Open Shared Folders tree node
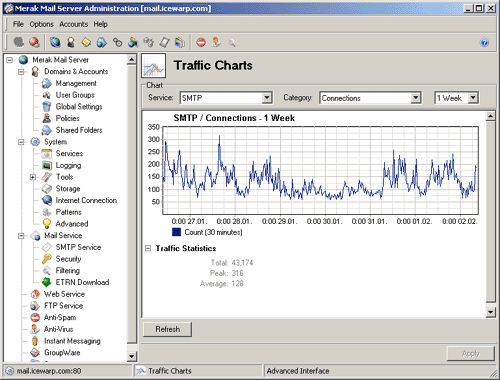500x380 pixels. pyautogui.click(x=79, y=130)
